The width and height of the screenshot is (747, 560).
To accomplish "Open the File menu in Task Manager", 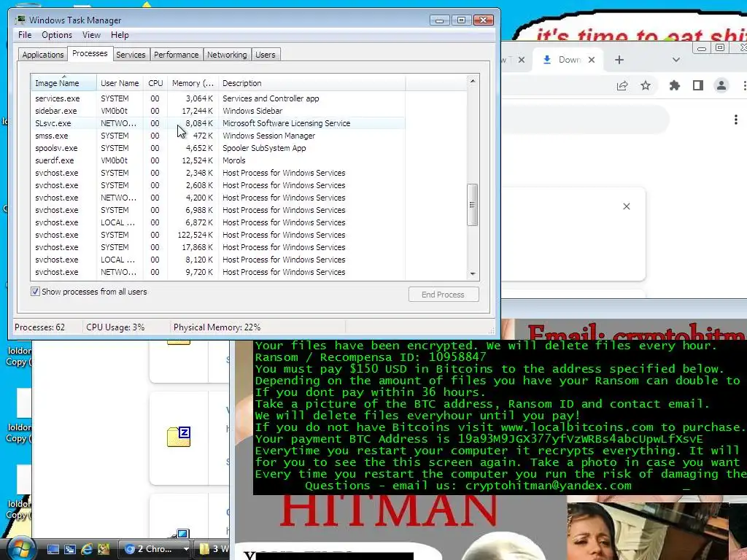I will [x=25, y=35].
